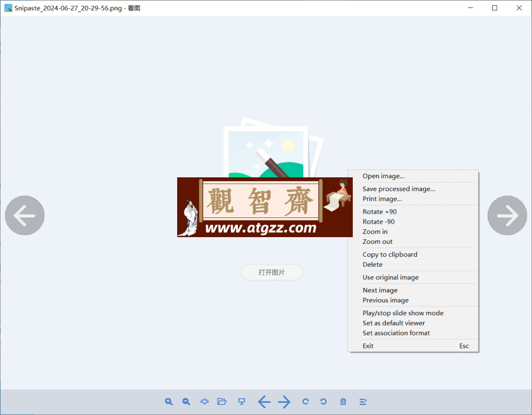Click the picture placeholder illustration
532x415 pixels.
point(273,147)
